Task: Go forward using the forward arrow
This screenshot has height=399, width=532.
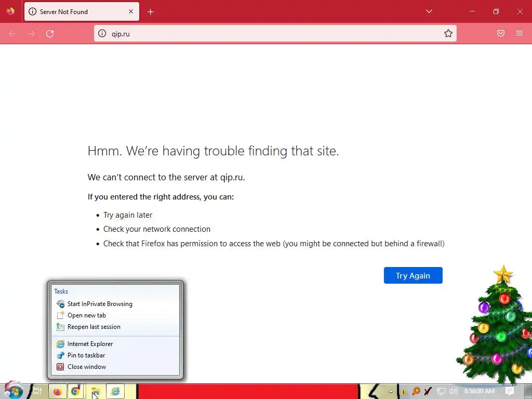Action: 31,34
